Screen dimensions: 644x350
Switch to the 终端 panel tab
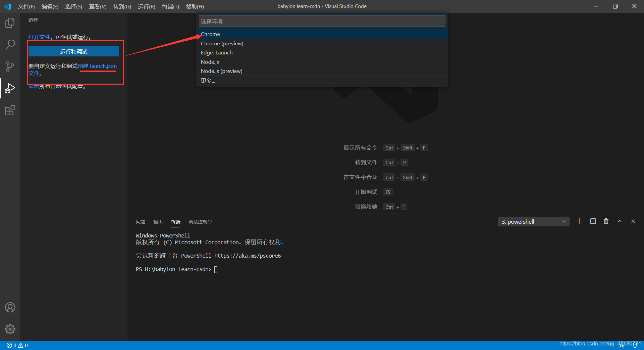[x=176, y=222]
